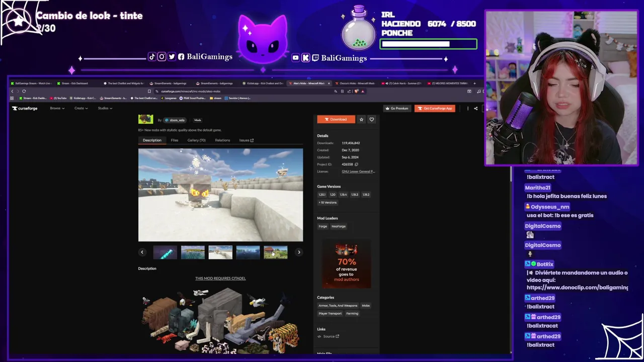Click the Twitter icon in overlay
Screen dimensions: 644x362
point(172,57)
